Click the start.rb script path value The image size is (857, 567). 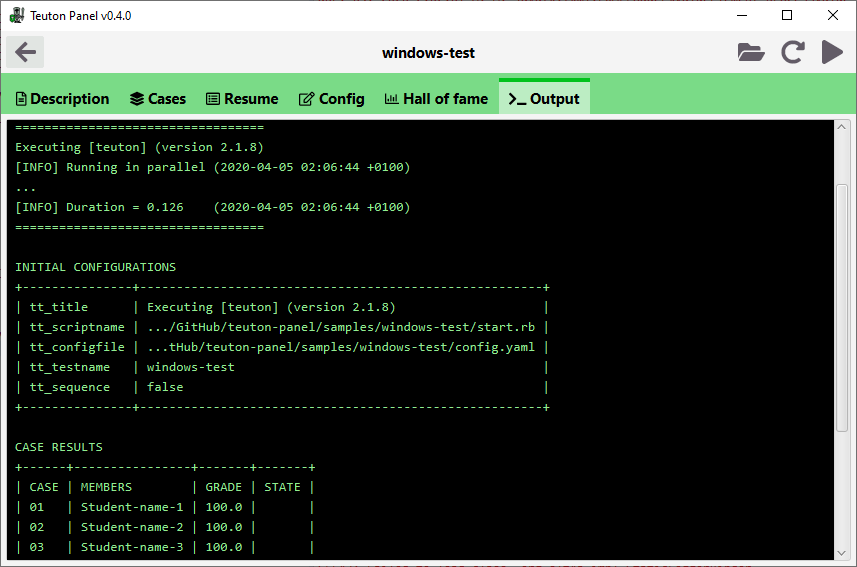[341, 327]
